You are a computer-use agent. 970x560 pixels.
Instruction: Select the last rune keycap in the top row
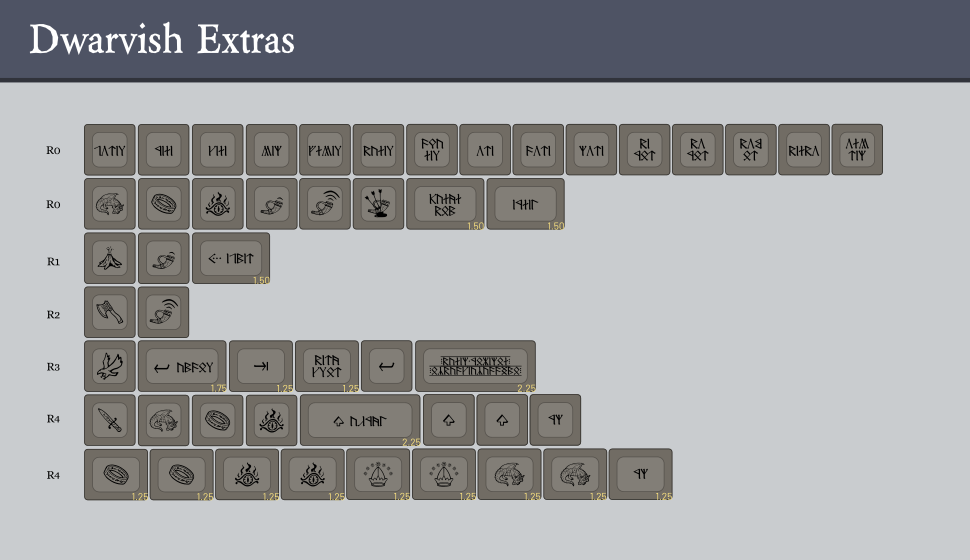857,149
